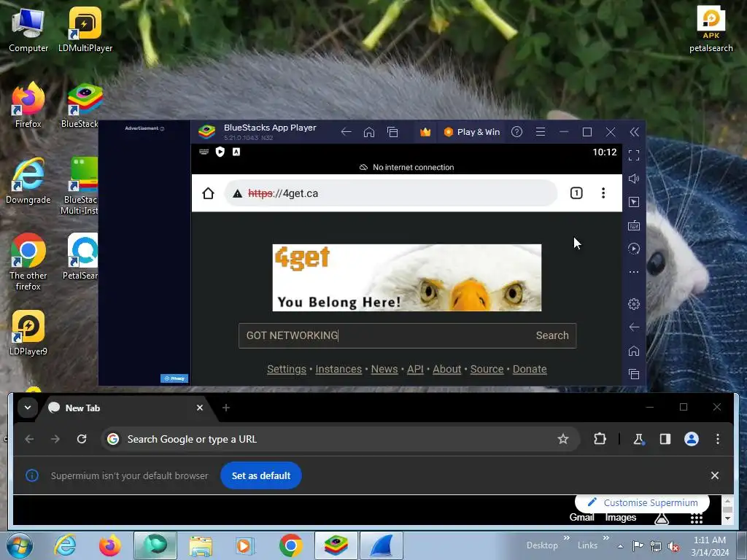Click the Supermium page scrollbar down arrow
This screenshot has height=560, width=747.
[727, 518]
